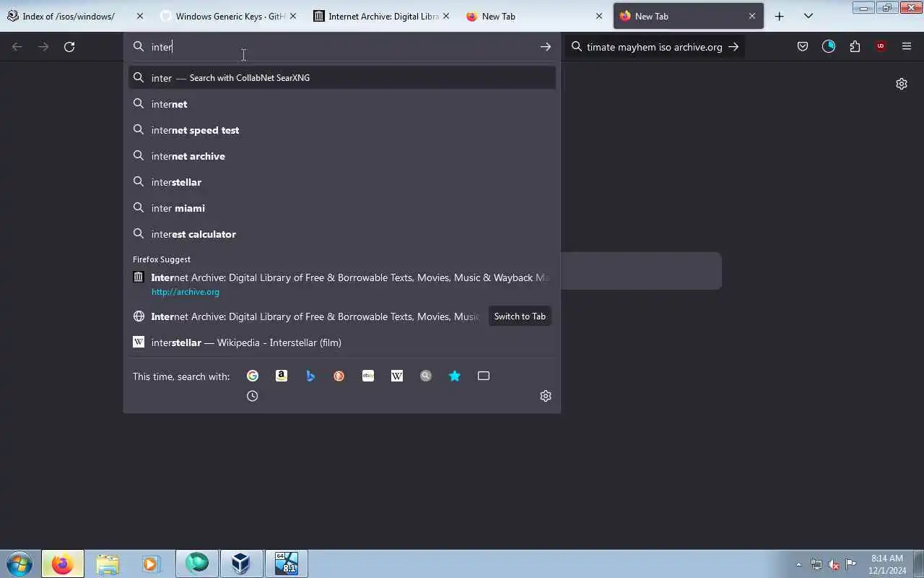Search this time with eBay
Viewport: 924px width, 578px height.
point(368,376)
